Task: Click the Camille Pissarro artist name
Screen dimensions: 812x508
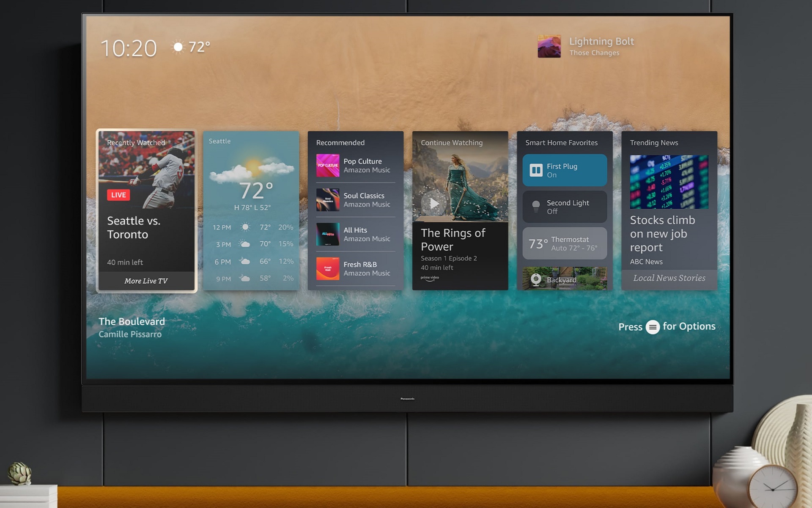Action: 130,334
